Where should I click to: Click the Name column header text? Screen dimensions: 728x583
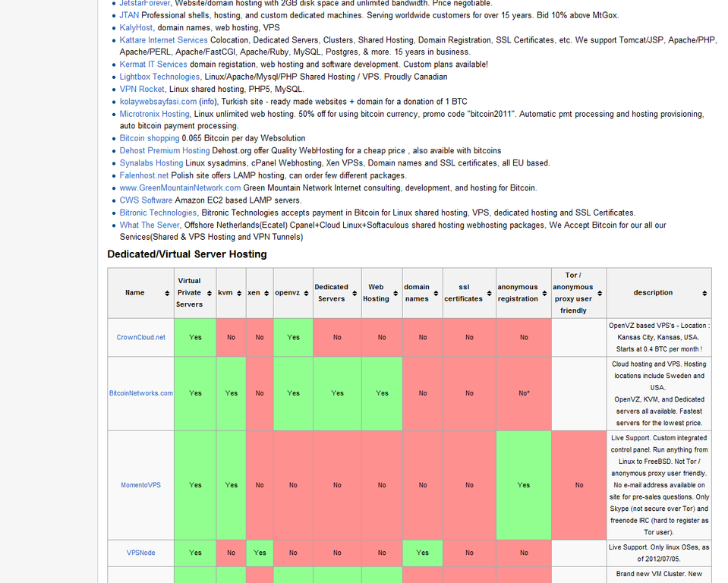[134, 293]
